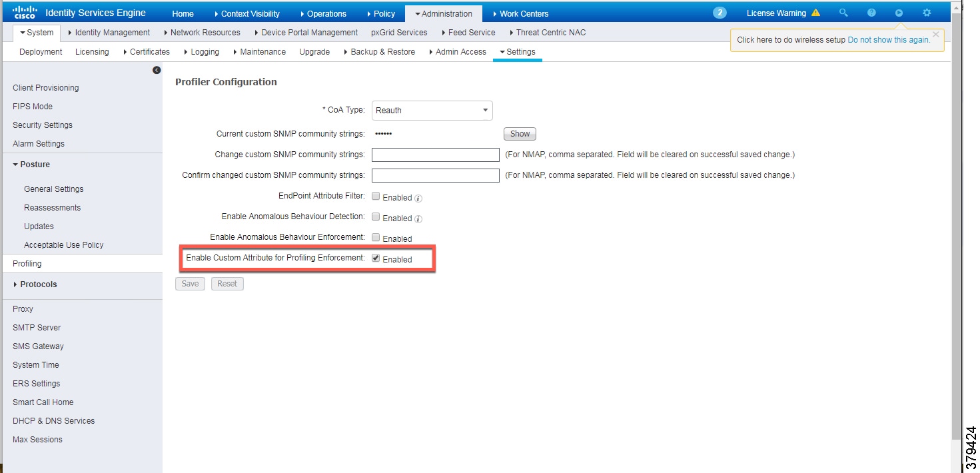
Task: Select Profiling in the sidebar
Action: 81,264
